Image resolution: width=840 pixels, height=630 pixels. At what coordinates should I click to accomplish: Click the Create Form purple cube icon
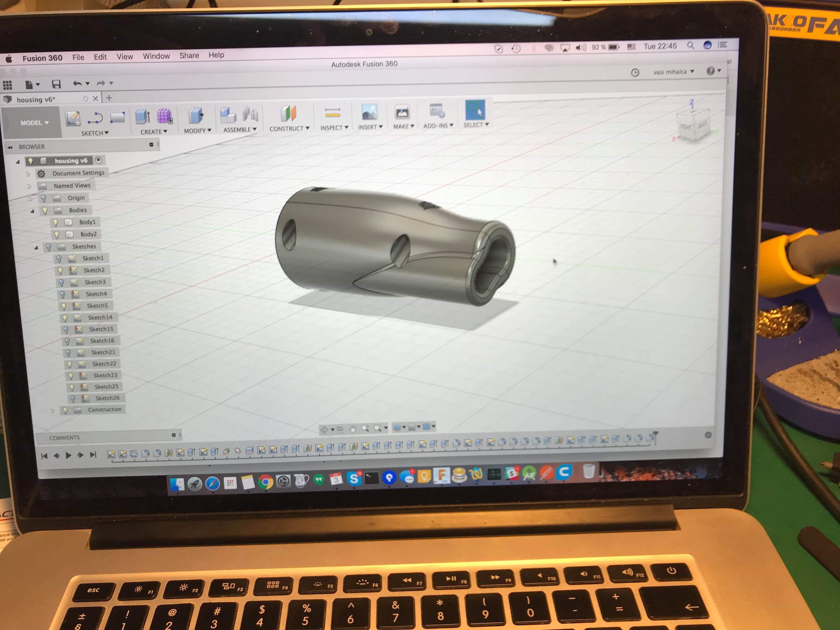coord(164,116)
